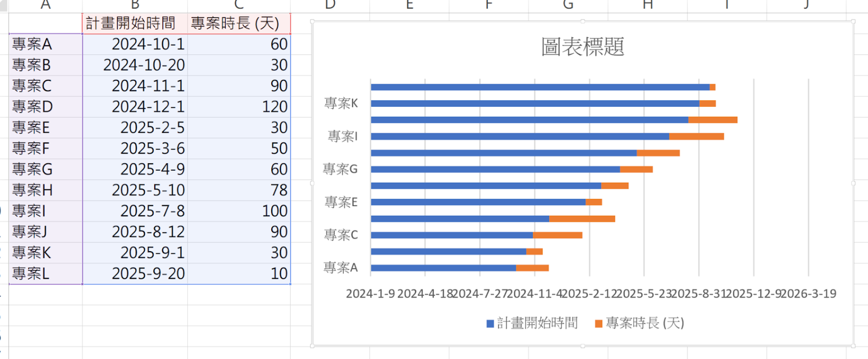Click legend entry 專案時長 (天)
868x359 pixels.
(x=640, y=323)
